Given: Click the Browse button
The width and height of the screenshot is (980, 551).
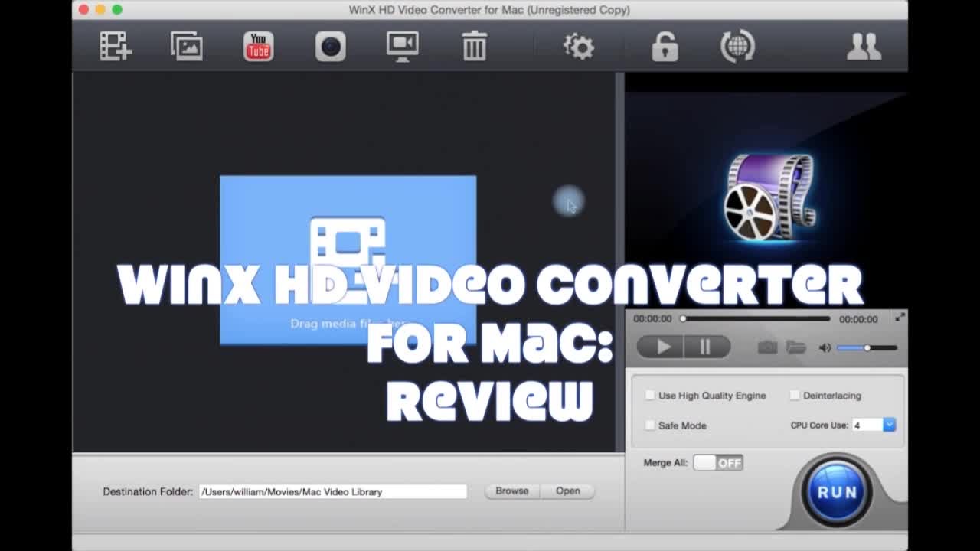Looking at the screenshot, I should tap(511, 491).
